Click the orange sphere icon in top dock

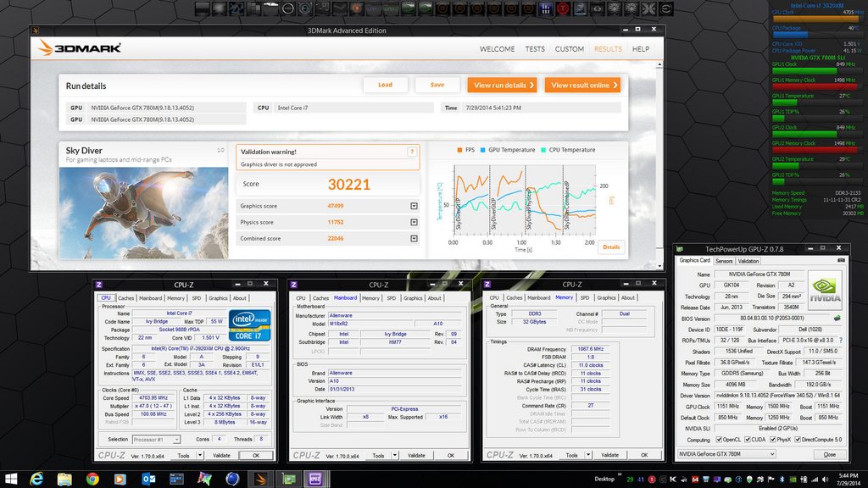tap(357, 8)
